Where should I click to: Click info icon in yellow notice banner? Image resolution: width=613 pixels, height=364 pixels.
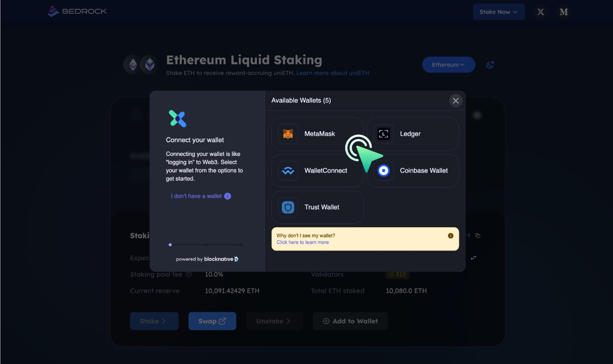pos(451,236)
